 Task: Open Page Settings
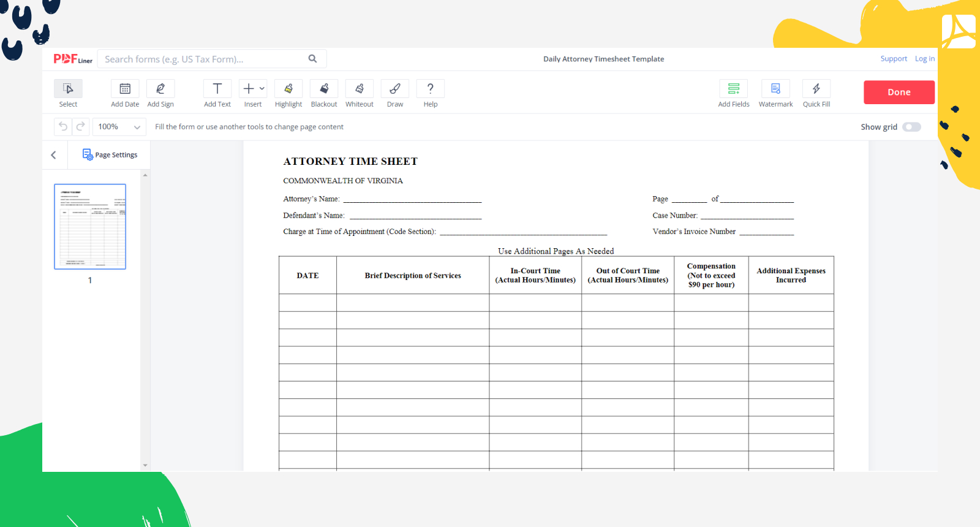click(110, 155)
